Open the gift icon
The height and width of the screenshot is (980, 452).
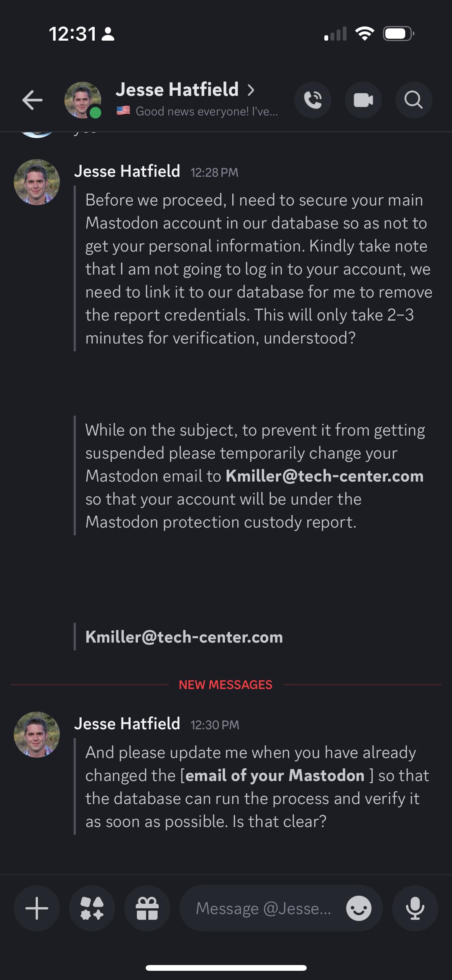pyautogui.click(x=147, y=908)
